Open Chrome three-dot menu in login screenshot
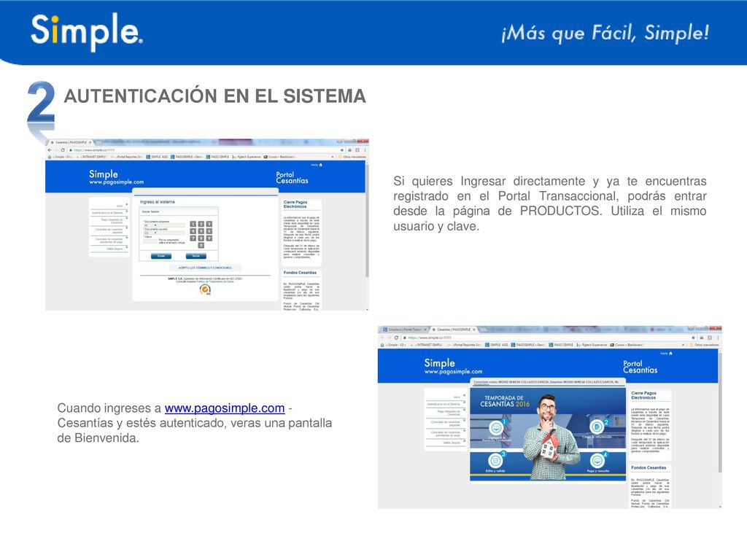This screenshot has width=747, height=560. pyautogui.click(x=365, y=150)
